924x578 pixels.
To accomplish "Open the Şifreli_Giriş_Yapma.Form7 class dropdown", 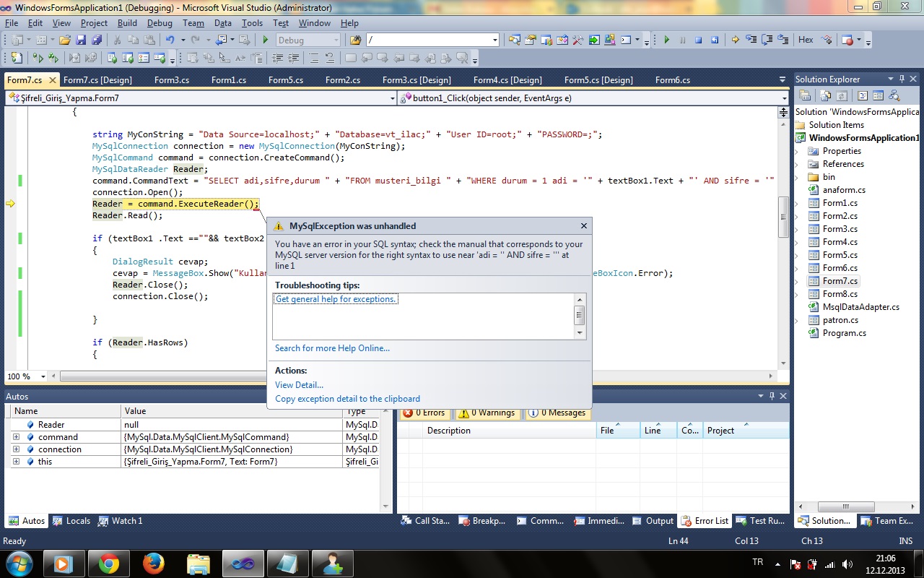I will click(x=392, y=98).
